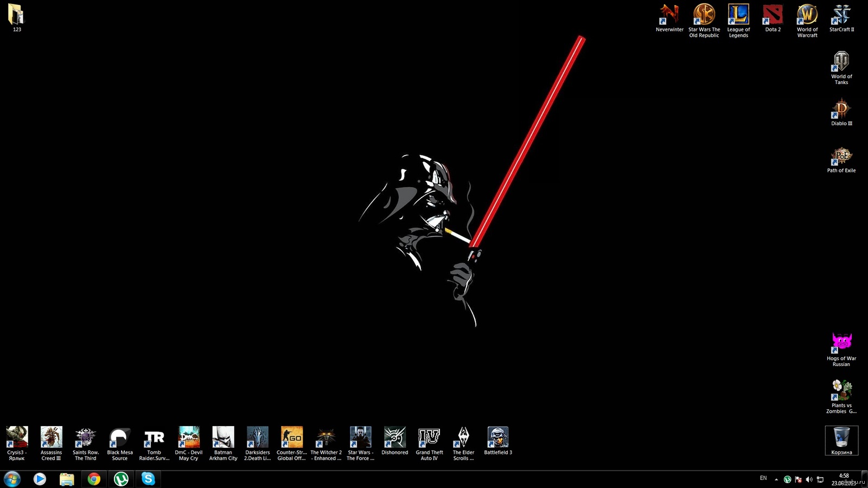Launch League of Legends shortcut
The image size is (868, 488).
[738, 15]
